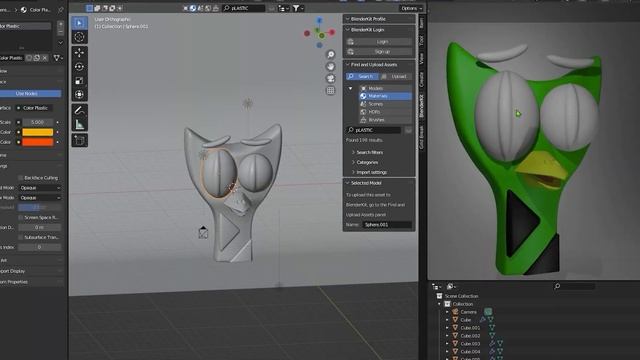The height and width of the screenshot is (360, 640).
Task: Select second selection mode icon in header
Action: coord(97,8)
